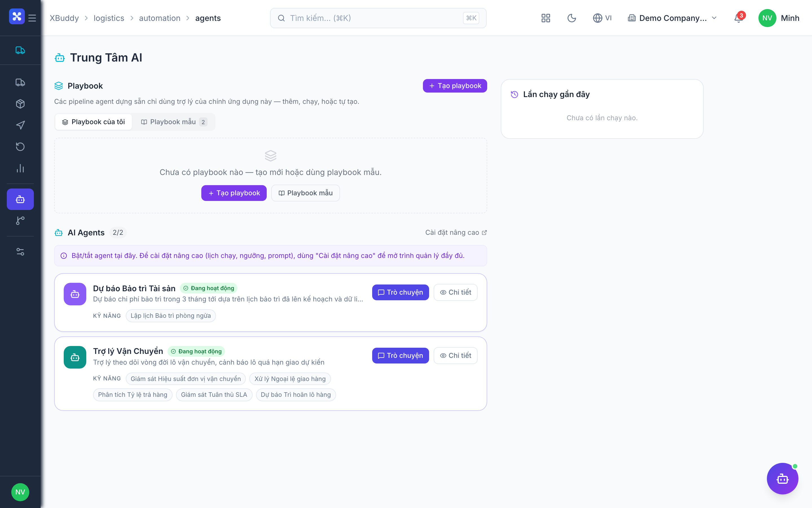Open the bar chart analytics sidebar icon
This screenshot has height=508, width=812.
20,168
